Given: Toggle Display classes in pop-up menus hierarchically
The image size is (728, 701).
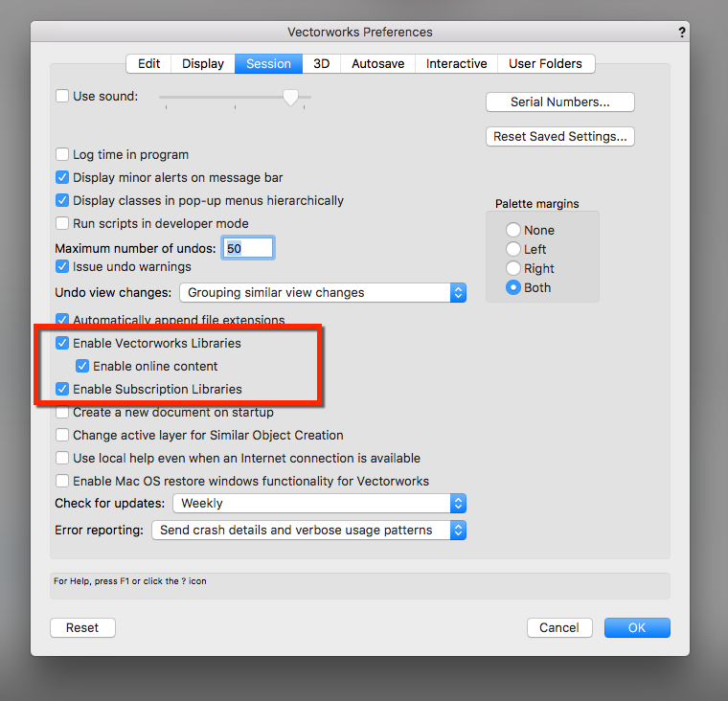Looking at the screenshot, I should (62, 200).
